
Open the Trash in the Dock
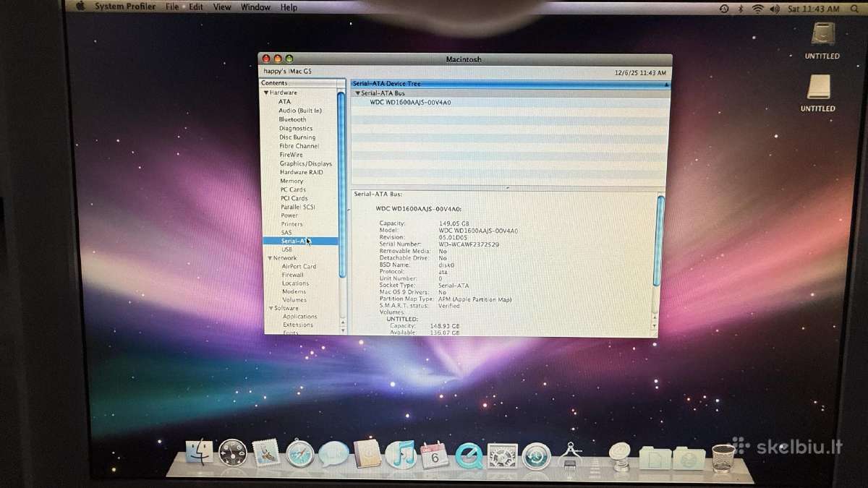[723, 457]
